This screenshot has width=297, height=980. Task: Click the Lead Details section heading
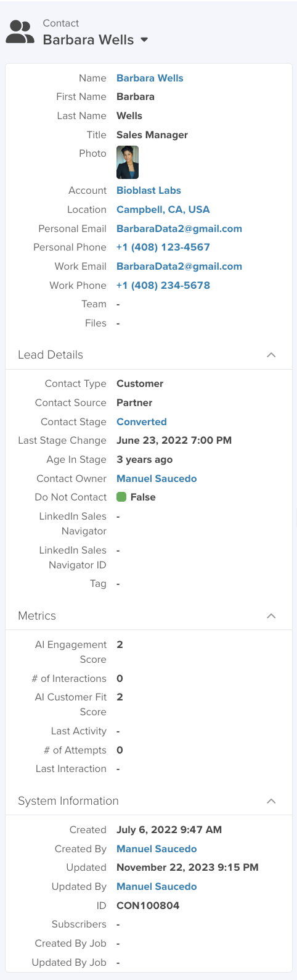pos(51,355)
